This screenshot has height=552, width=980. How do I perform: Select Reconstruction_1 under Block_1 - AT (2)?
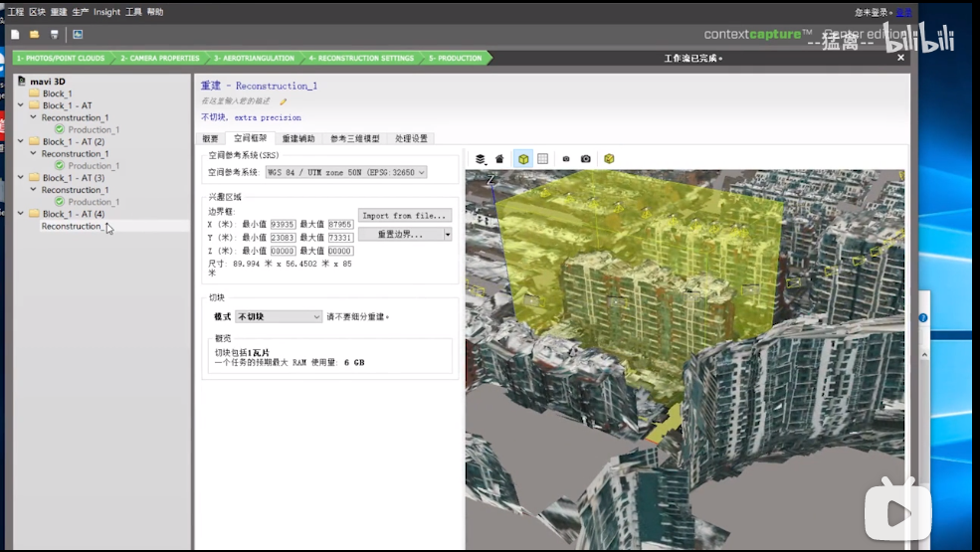click(75, 154)
